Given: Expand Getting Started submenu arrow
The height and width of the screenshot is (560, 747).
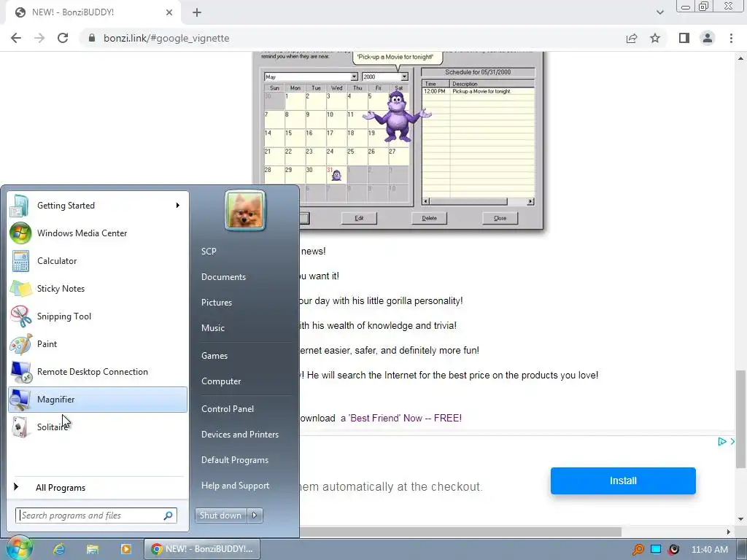Looking at the screenshot, I should pyautogui.click(x=178, y=205).
